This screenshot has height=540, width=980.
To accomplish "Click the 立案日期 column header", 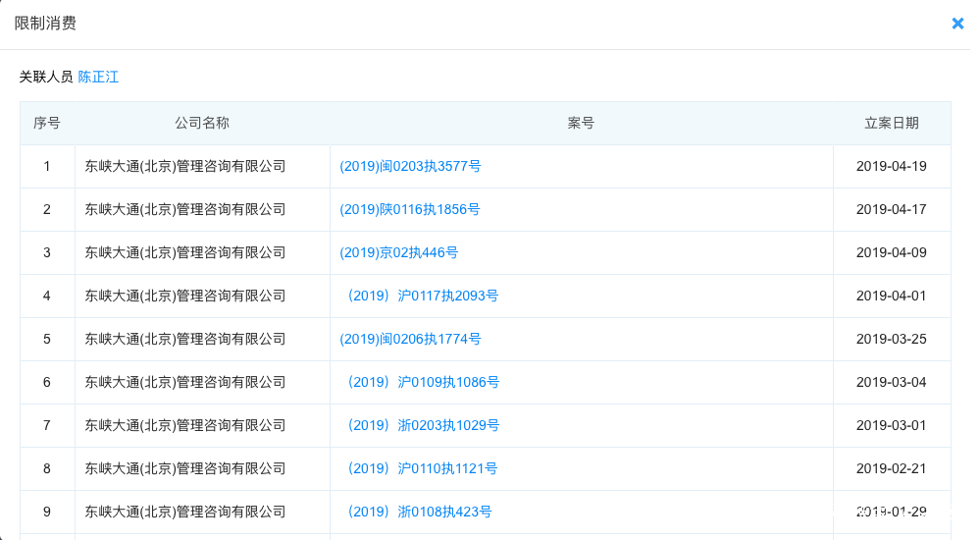I will click(892, 124).
